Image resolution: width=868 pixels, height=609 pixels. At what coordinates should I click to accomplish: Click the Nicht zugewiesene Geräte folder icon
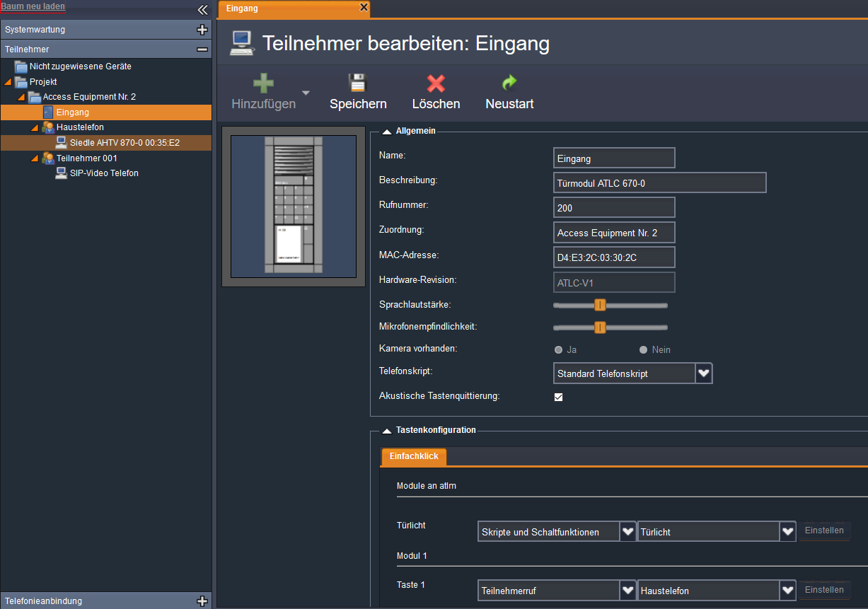tap(21, 66)
